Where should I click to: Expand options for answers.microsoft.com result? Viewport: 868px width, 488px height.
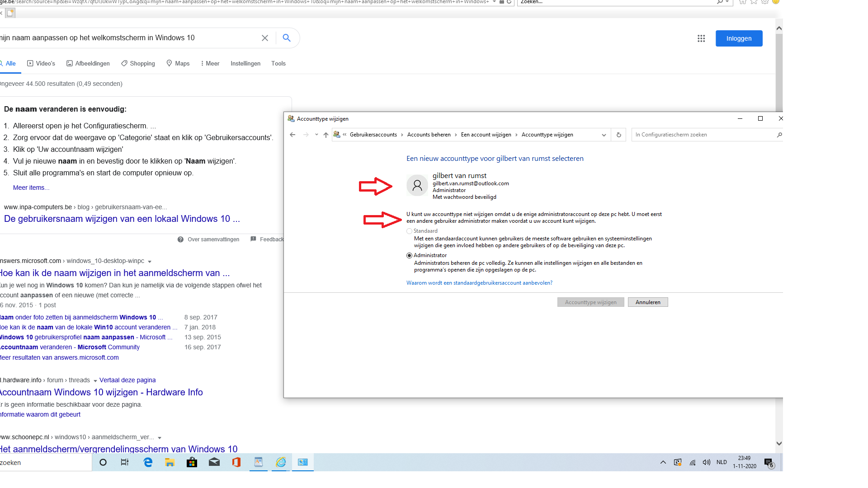click(x=150, y=262)
